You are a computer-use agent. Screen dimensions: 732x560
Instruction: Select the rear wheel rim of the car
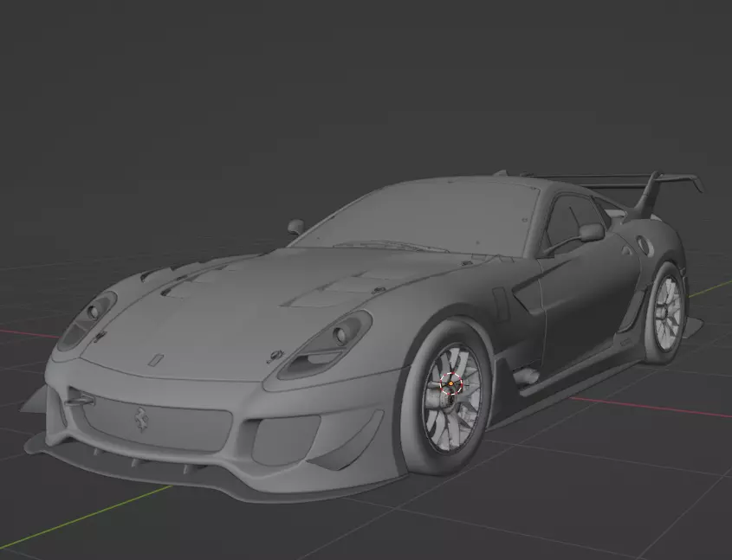click(668, 313)
